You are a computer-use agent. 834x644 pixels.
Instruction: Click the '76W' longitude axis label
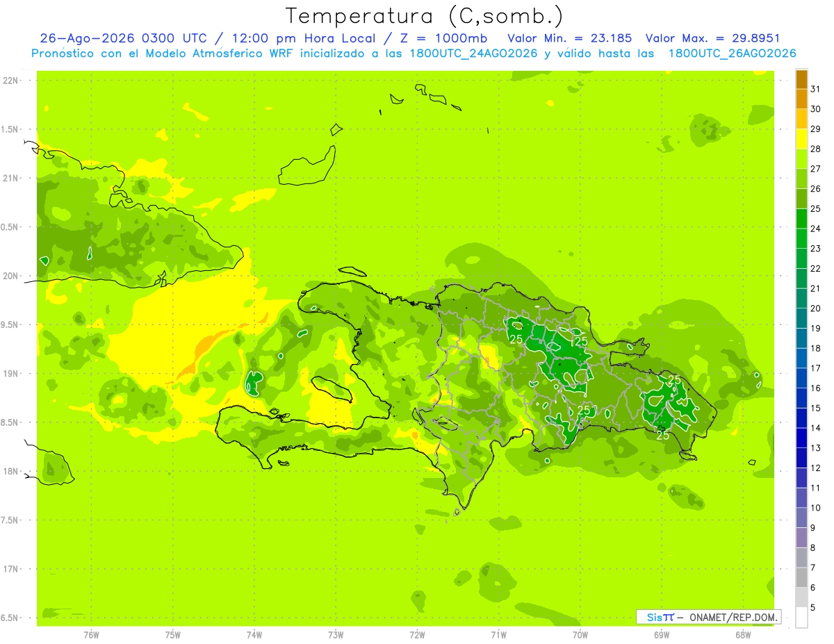pos(91,634)
